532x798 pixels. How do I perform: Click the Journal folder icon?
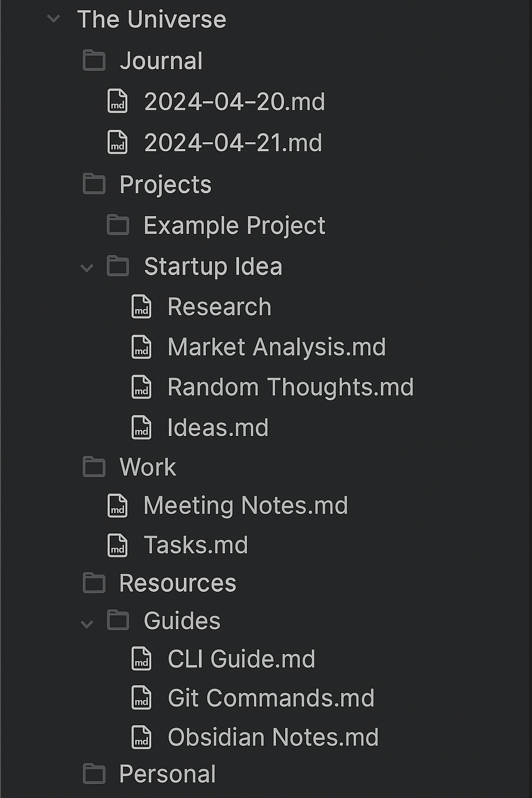click(x=94, y=60)
